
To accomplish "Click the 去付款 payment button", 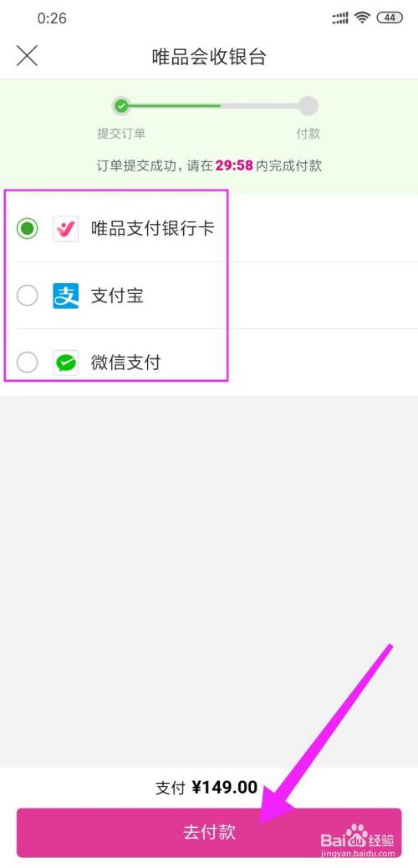I will click(x=209, y=832).
